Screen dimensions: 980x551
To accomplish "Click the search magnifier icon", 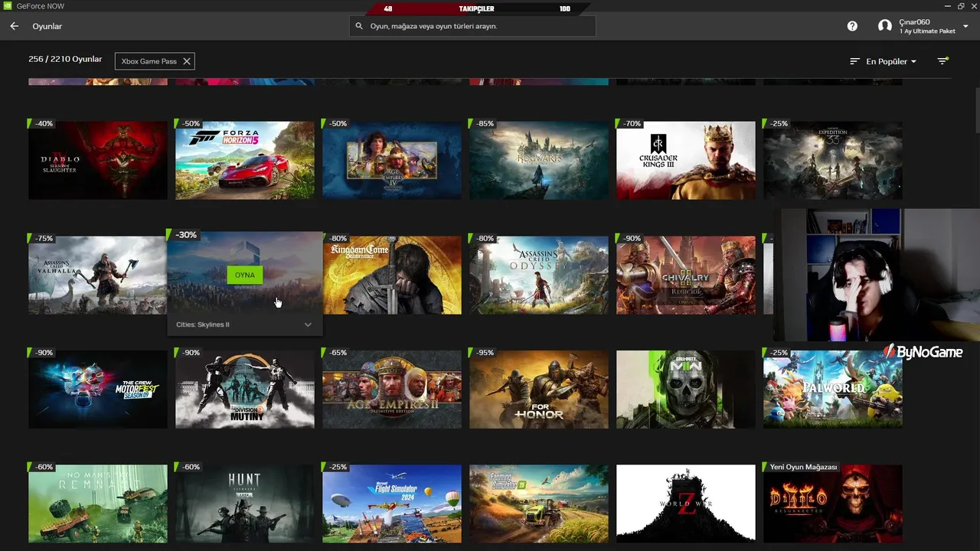I will 359,26.
